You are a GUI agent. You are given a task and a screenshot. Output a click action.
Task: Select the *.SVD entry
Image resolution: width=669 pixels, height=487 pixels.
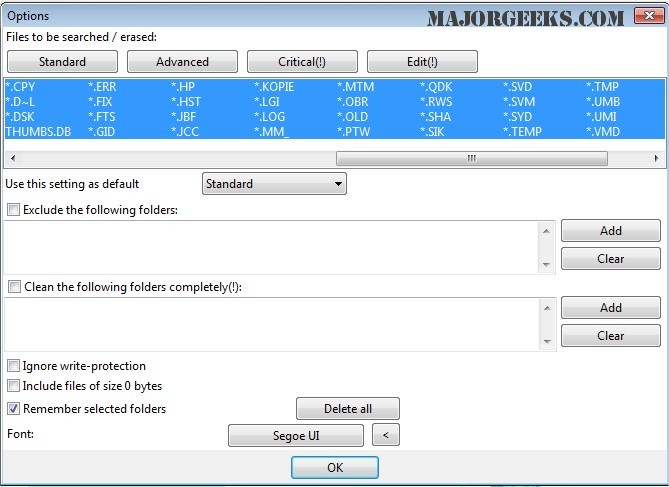coord(518,87)
